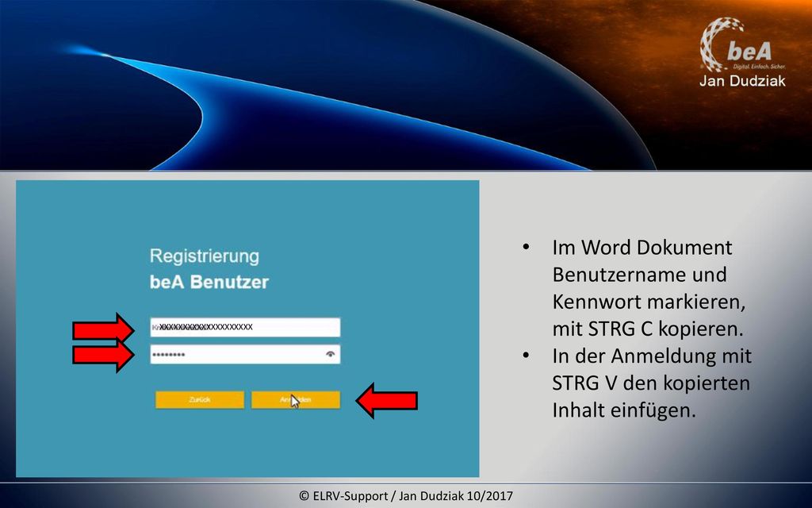The width and height of the screenshot is (812, 508).
Task: Click the beA logo
Action: [x=742, y=44]
